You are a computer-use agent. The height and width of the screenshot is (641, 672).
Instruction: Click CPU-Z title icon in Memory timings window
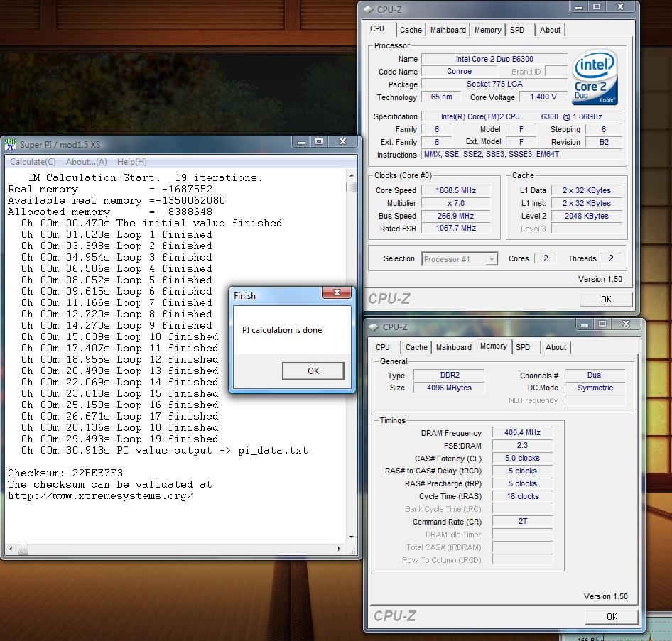click(374, 327)
